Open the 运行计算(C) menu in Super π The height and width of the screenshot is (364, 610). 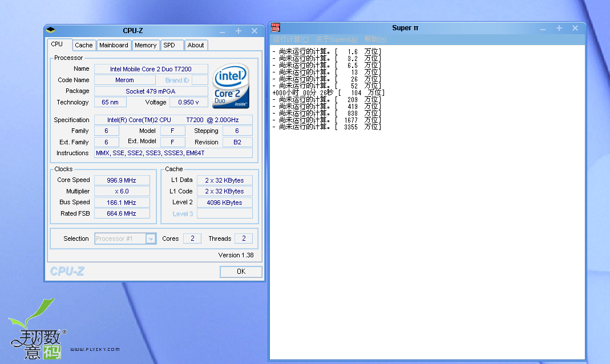pos(291,39)
